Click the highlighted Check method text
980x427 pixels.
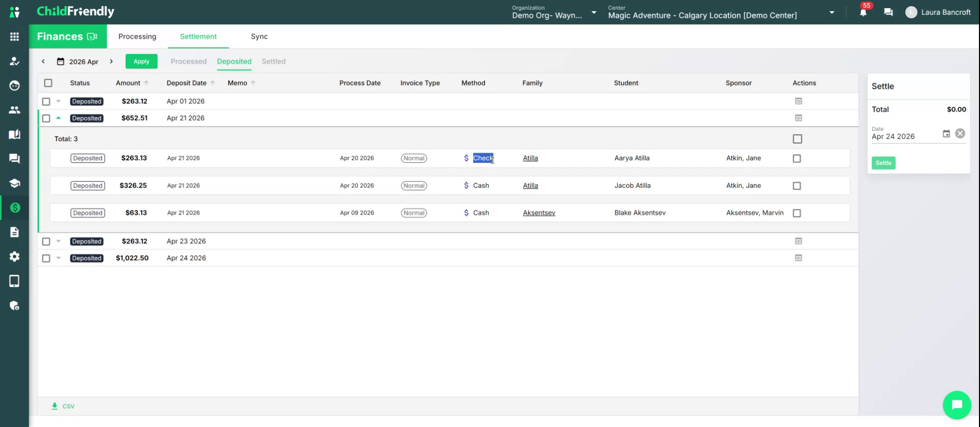coord(483,158)
